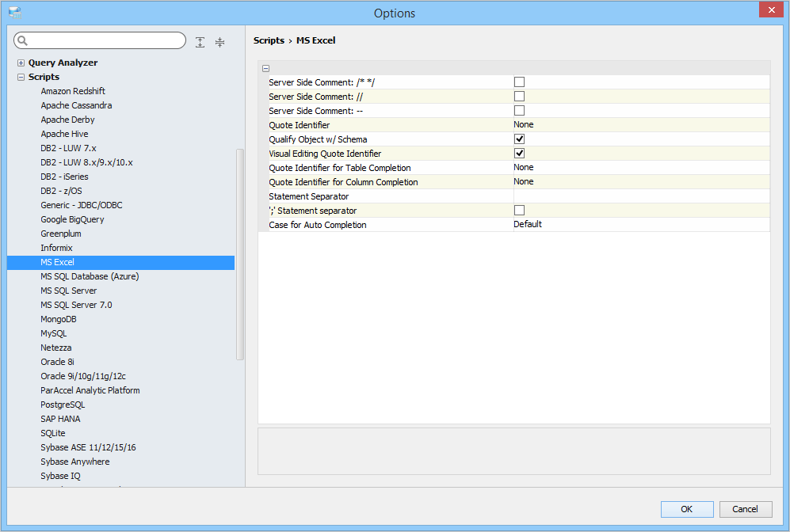Choose Apache Hive in the tree
Viewport: 790px width, 532px height.
[64, 134]
